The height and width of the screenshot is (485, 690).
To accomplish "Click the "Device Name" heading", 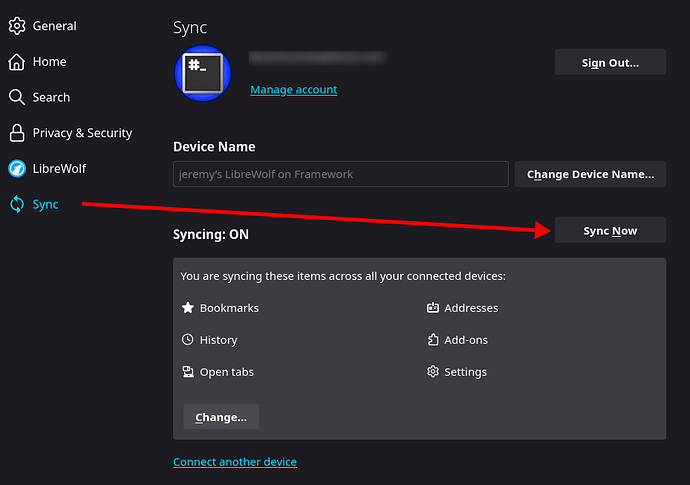I will coord(214,147).
